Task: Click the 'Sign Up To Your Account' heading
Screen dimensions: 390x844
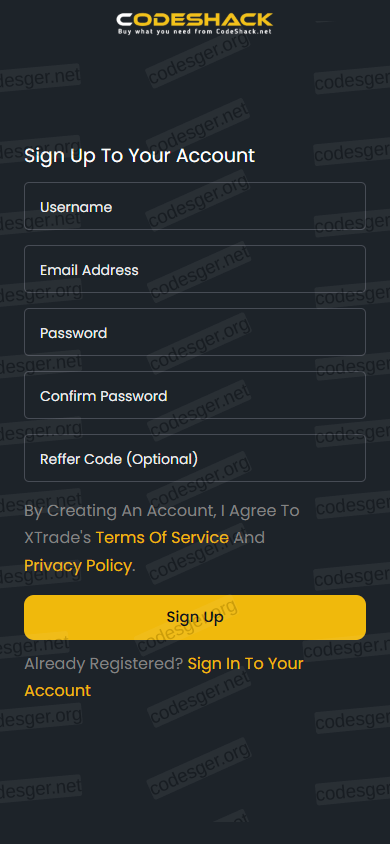Action: click(139, 156)
